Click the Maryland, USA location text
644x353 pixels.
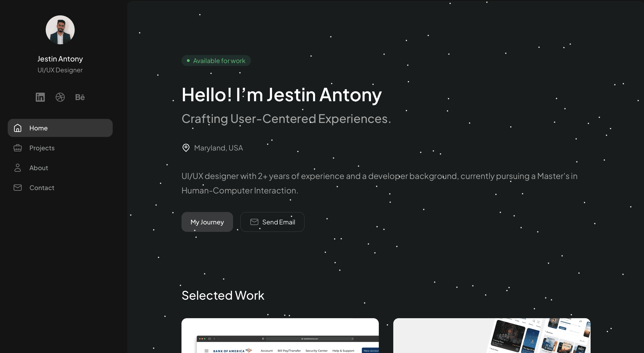point(218,148)
